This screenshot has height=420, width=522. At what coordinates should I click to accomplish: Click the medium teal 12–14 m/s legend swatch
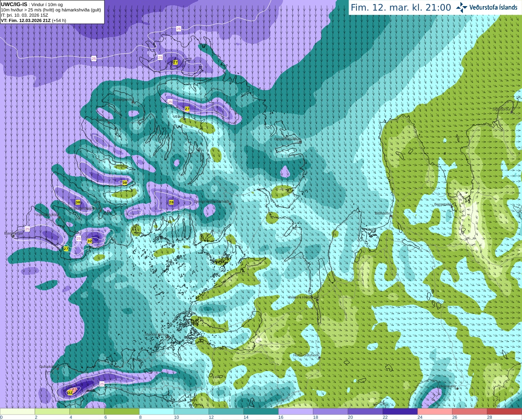click(226, 411)
